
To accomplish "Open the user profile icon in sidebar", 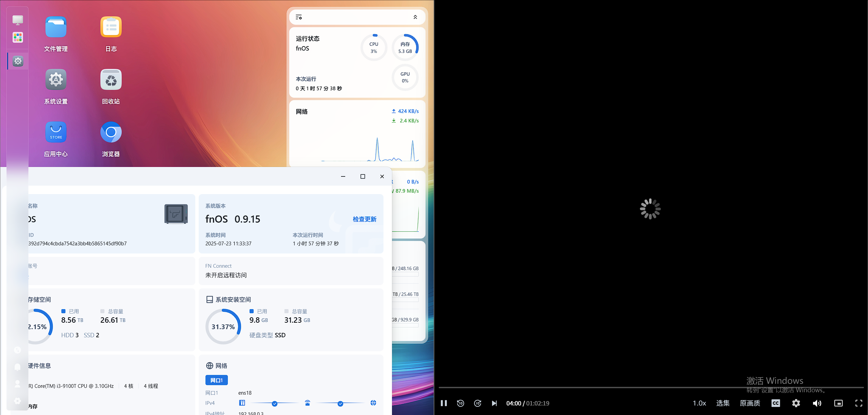I will [x=18, y=384].
